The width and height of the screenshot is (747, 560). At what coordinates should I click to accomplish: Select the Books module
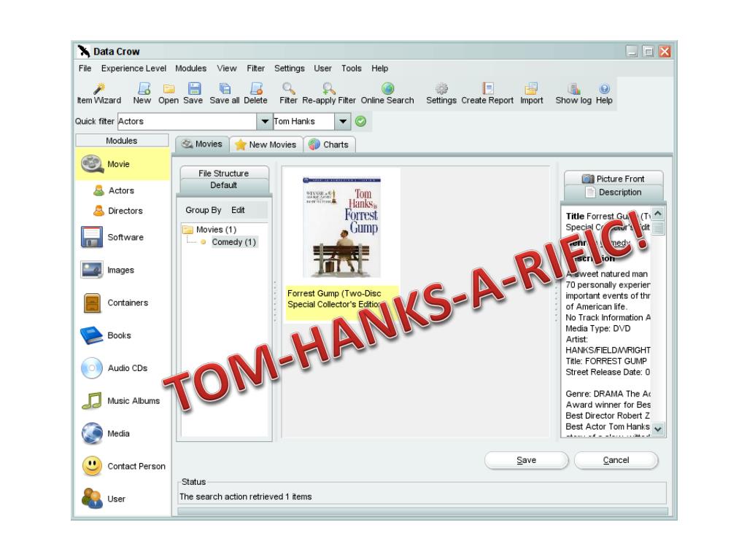[x=106, y=335]
